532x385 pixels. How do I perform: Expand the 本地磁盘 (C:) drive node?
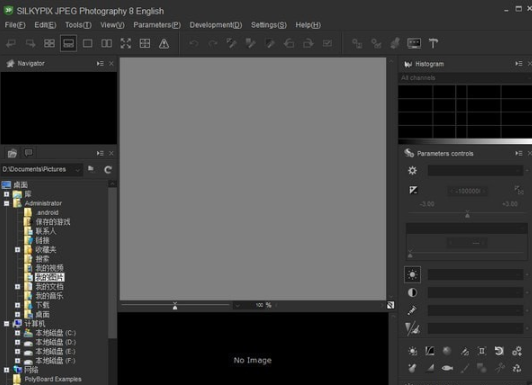[18, 333]
